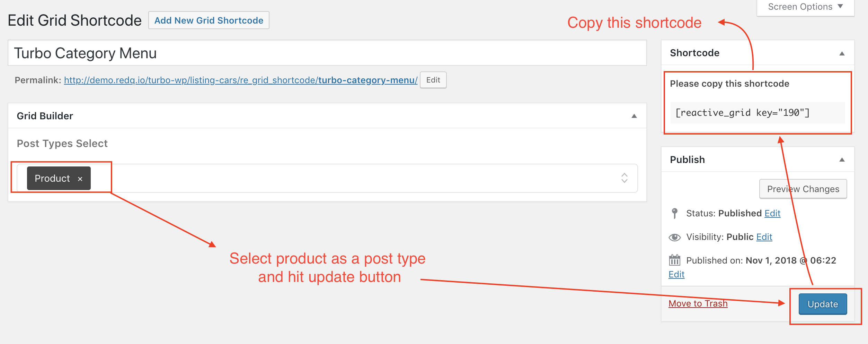Click Add New Grid Shortcode
The width and height of the screenshot is (868, 344).
[x=209, y=20]
